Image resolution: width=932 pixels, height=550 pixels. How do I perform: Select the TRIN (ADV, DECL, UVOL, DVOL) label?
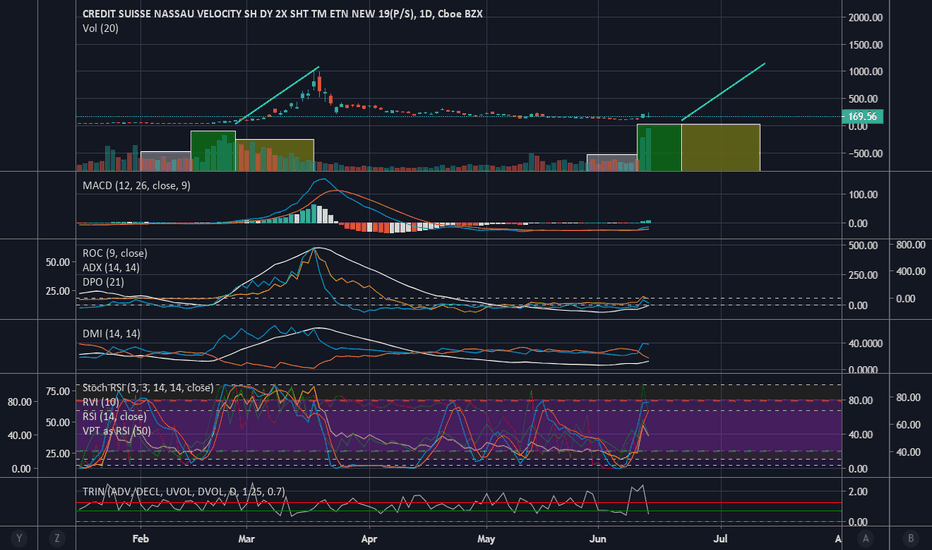point(184,492)
